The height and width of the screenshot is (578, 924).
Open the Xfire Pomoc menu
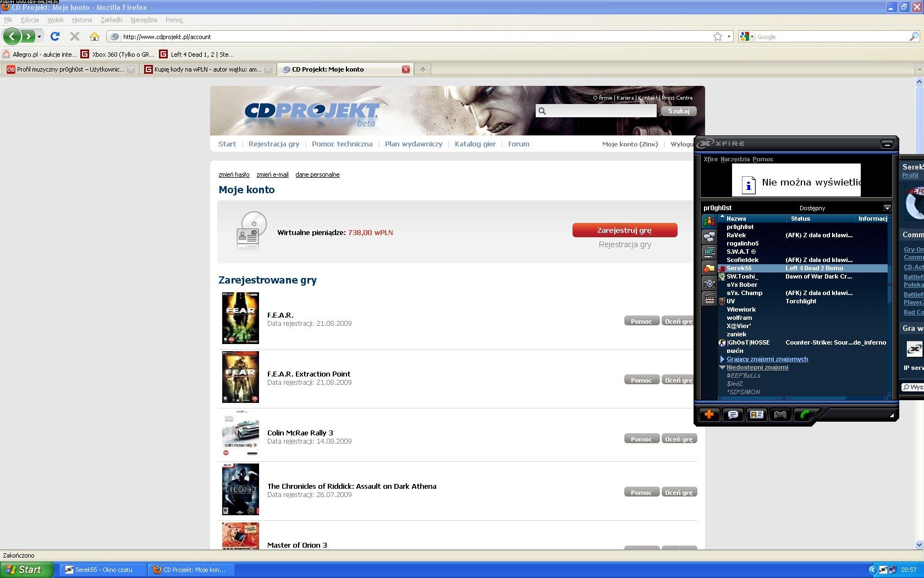point(763,159)
